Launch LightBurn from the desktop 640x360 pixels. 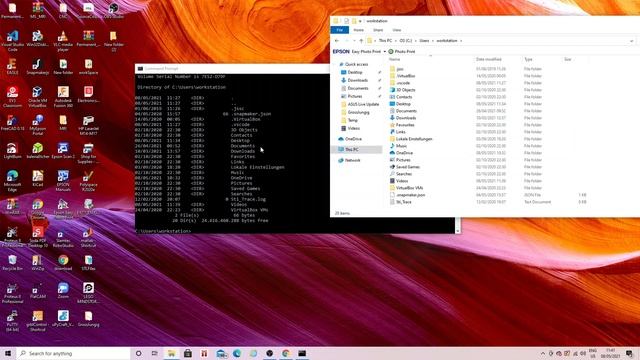[12, 150]
